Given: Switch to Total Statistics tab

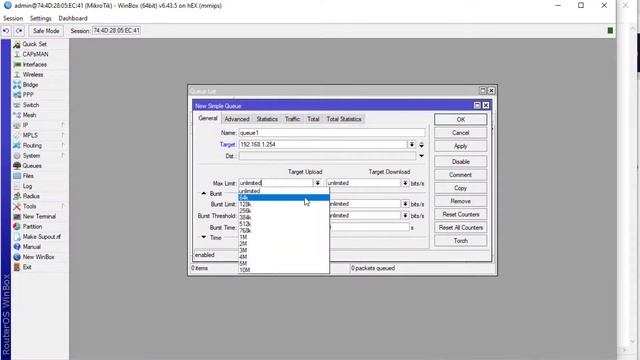Looking at the screenshot, I should click(344, 119).
